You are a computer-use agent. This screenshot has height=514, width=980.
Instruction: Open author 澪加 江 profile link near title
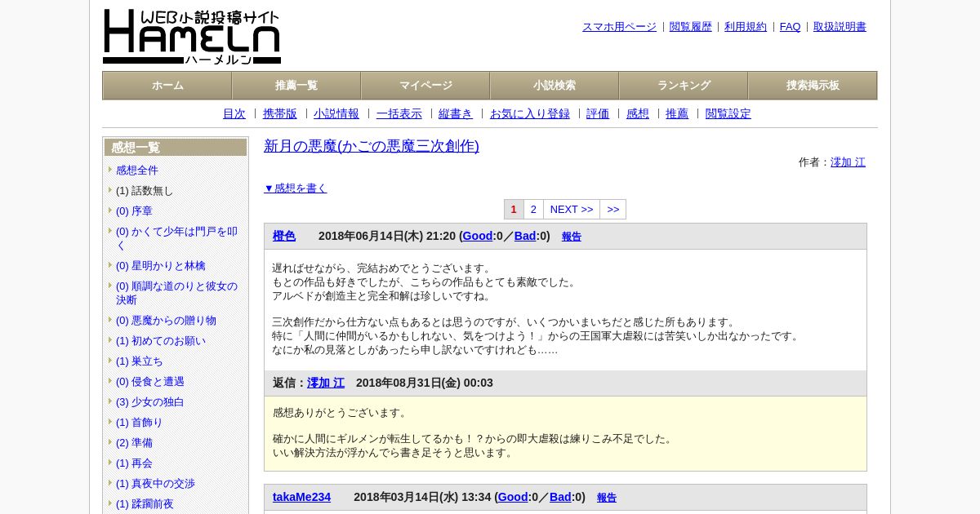pos(848,162)
